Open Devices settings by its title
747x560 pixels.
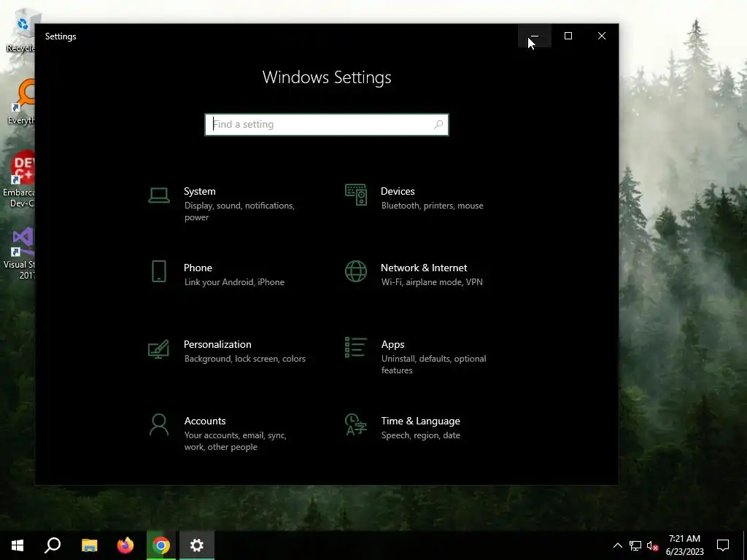(398, 191)
